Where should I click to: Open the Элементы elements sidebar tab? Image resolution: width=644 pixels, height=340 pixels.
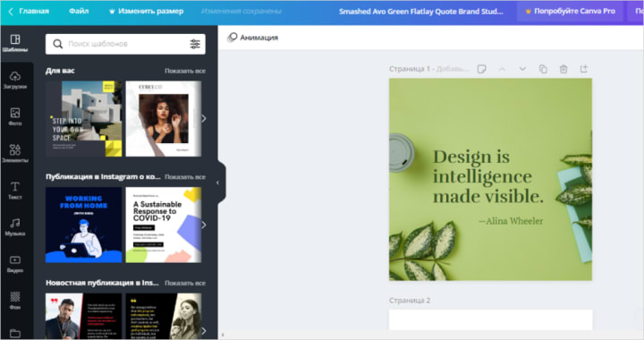[x=15, y=154]
